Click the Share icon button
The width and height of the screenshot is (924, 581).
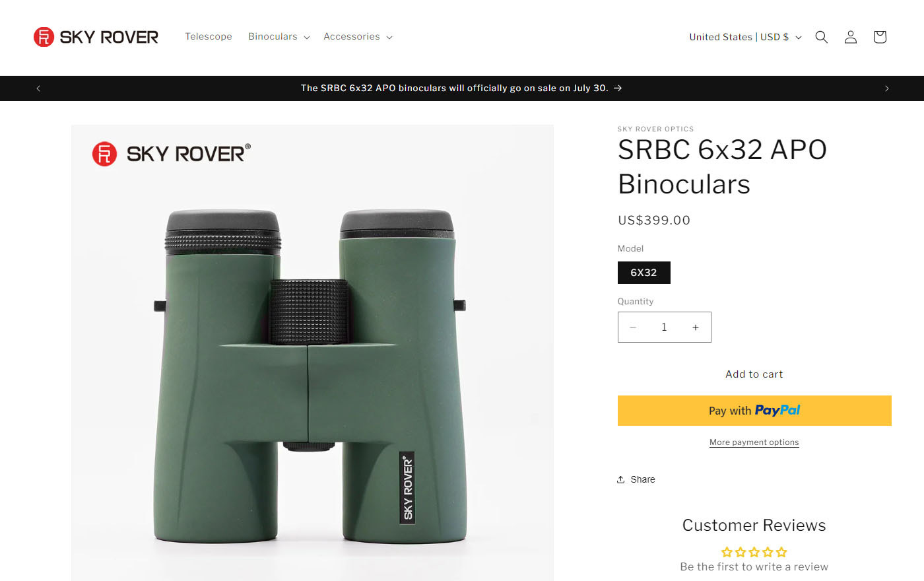tap(636, 479)
